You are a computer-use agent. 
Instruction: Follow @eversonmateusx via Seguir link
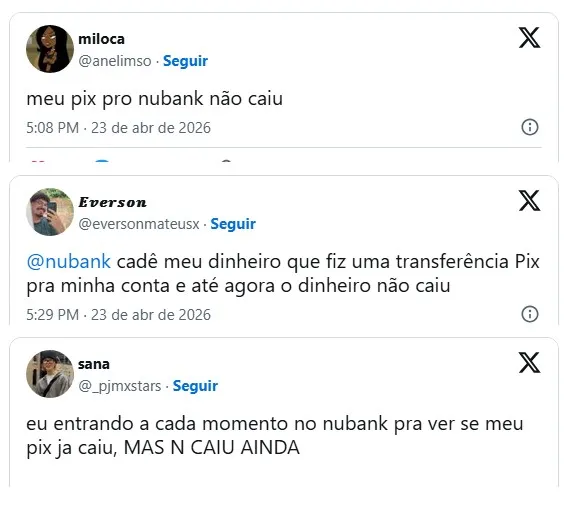click(x=233, y=224)
